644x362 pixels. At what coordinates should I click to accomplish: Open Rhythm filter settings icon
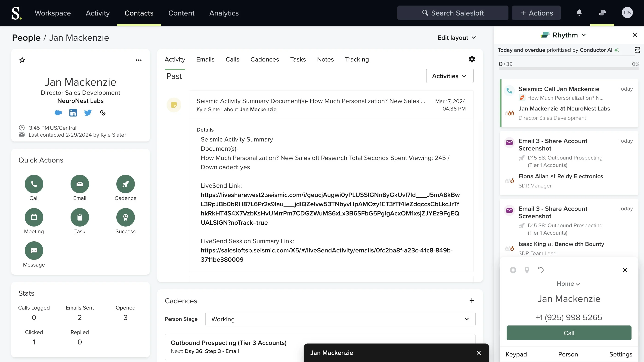(637, 50)
